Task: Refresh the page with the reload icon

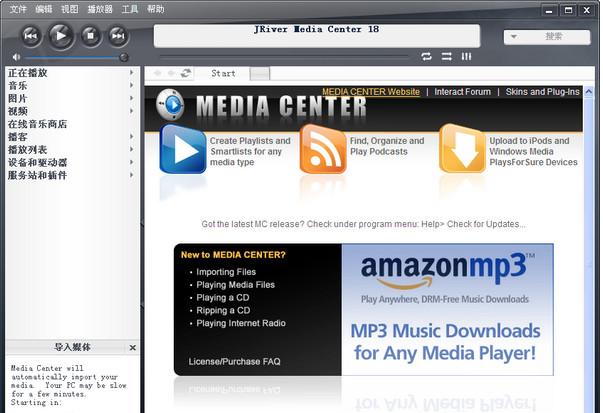Action: (186, 73)
